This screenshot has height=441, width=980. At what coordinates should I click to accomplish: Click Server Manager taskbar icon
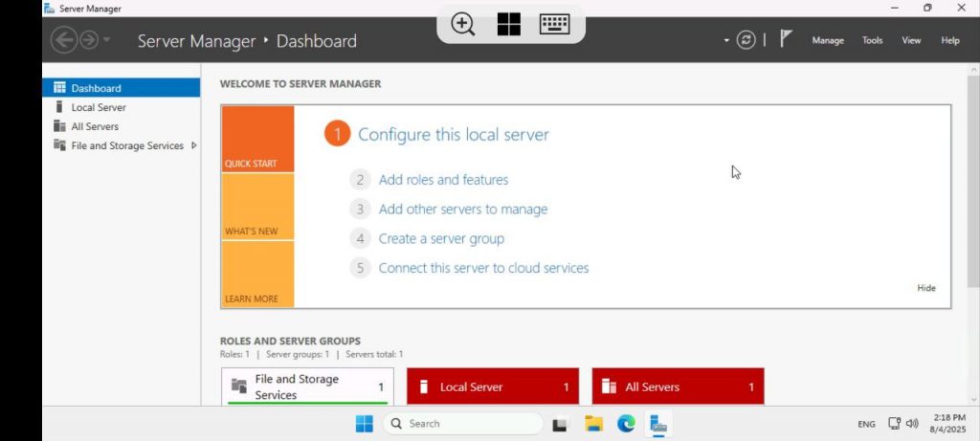click(x=658, y=424)
